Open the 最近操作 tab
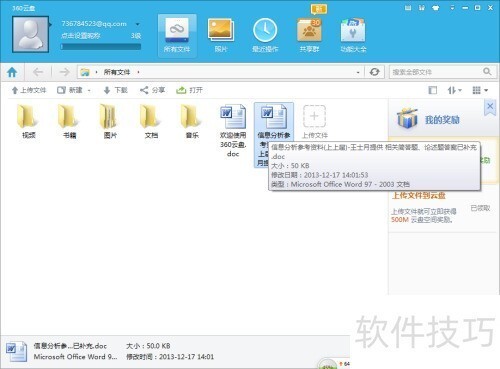 tap(265, 36)
